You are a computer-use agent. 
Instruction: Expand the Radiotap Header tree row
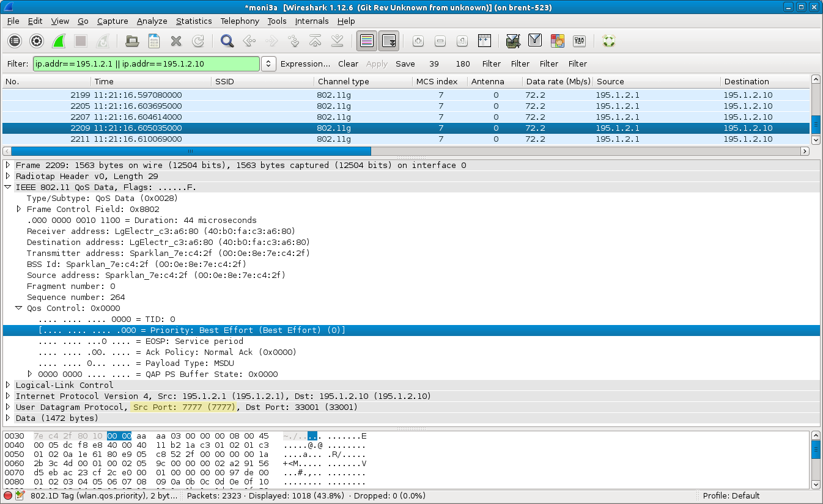(x=8, y=176)
